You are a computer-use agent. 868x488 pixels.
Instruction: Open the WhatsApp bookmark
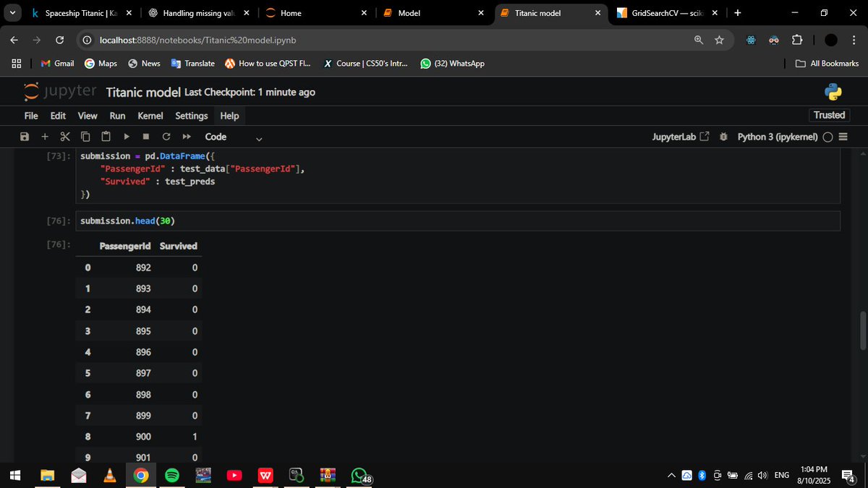(x=452, y=64)
